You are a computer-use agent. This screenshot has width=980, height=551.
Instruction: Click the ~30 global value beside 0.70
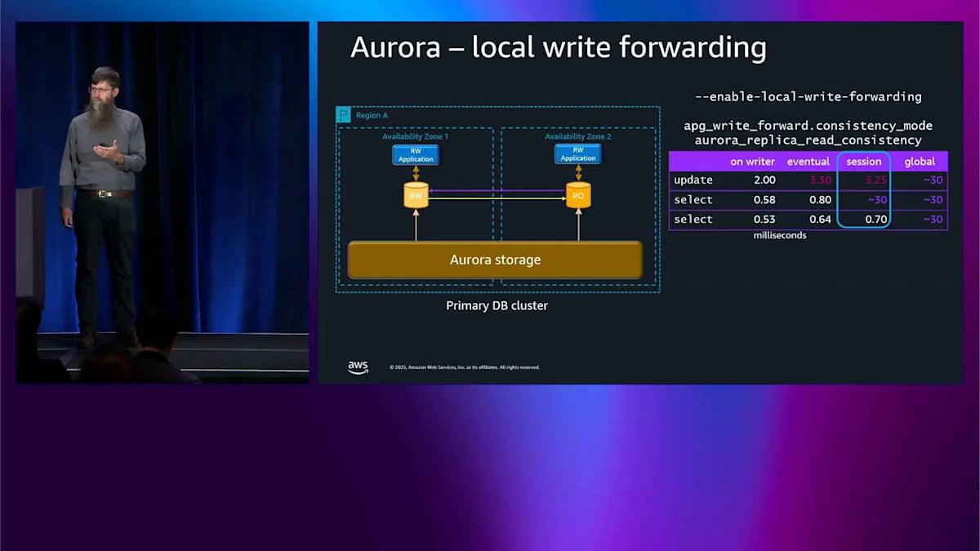(x=933, y=220)
